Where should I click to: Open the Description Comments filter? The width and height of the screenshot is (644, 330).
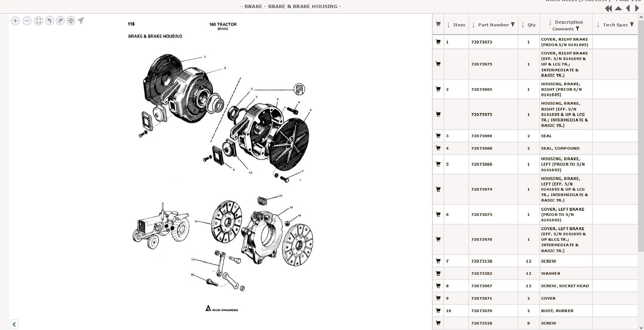577,29
